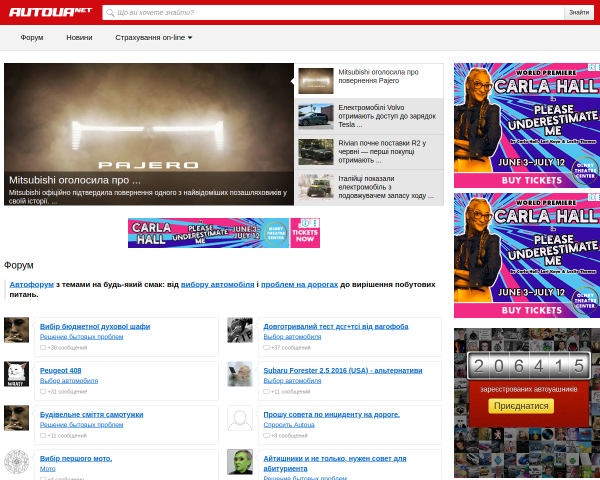Click the AUTOUA.NET logo
This screenshot has width=600, height=480.
pyautogui.click(x=50, y=12)
